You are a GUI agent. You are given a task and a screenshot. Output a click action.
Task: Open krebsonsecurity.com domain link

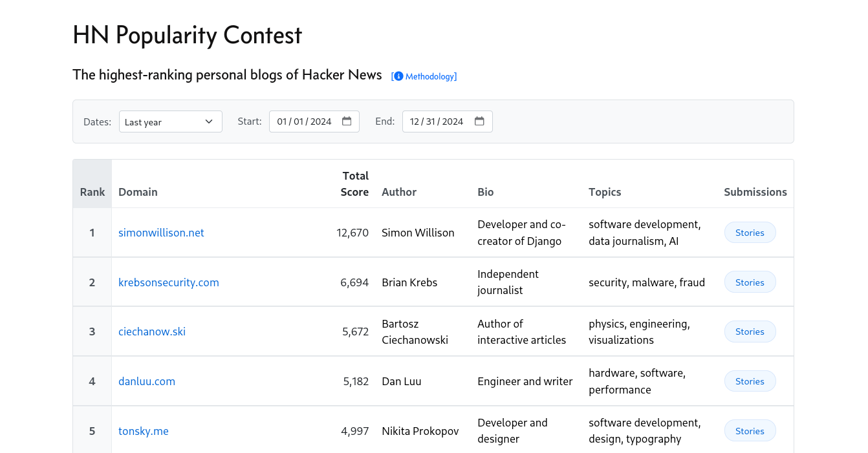[168, 282]
